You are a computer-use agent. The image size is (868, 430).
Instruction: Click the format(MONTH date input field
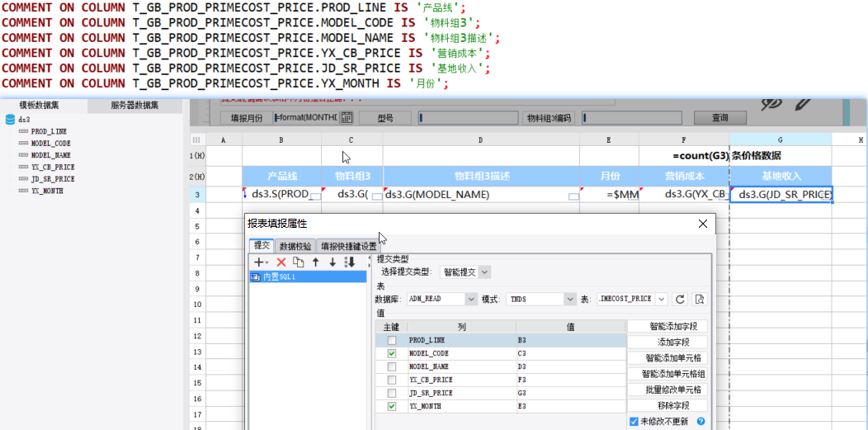[307, 117]
